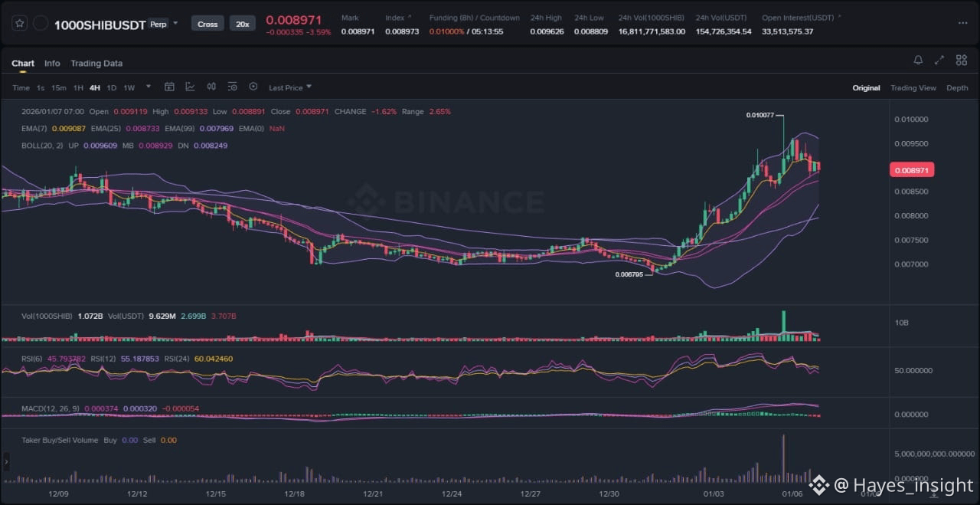
Task: Select Original chart view
Action: point(866,87)
